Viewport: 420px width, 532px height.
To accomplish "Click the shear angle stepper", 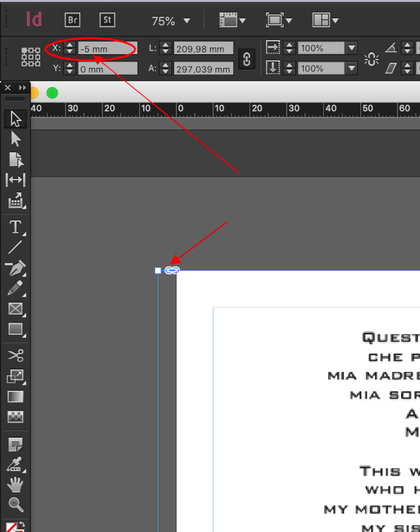I will coord(407,68).
